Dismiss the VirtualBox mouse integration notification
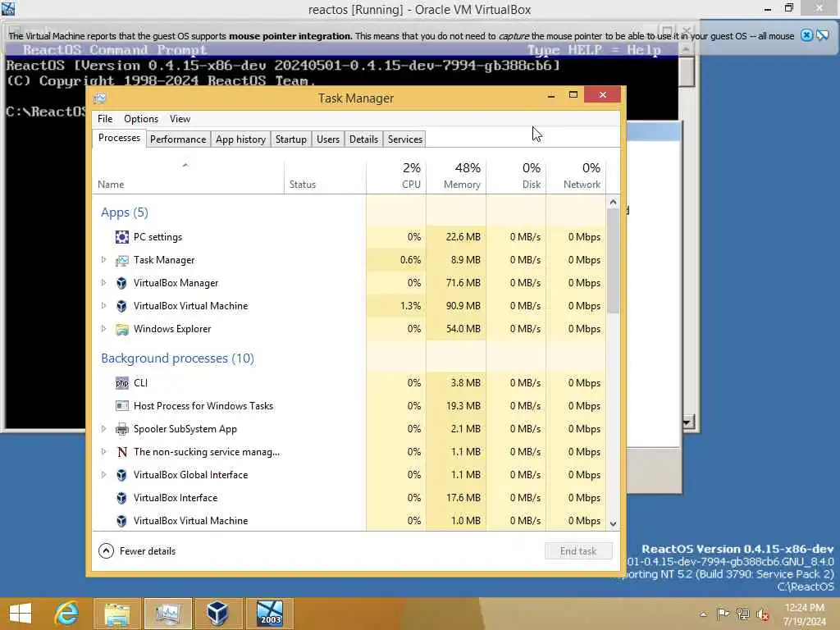The height and width of the screenshot is (630, 840). pos(807,36)
